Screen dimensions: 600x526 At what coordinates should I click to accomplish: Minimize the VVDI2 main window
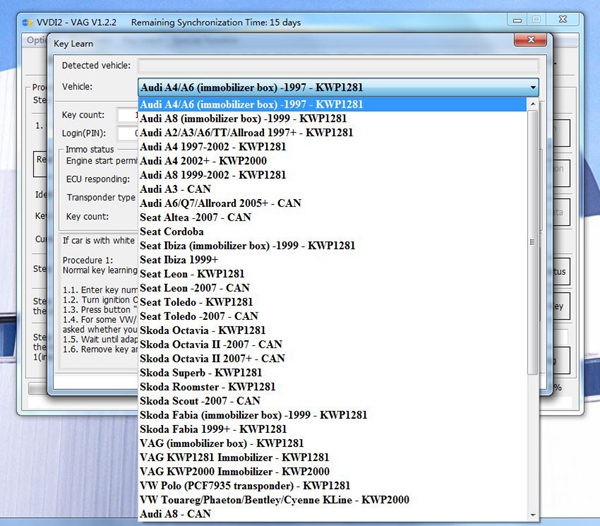(x=517, y=20)
